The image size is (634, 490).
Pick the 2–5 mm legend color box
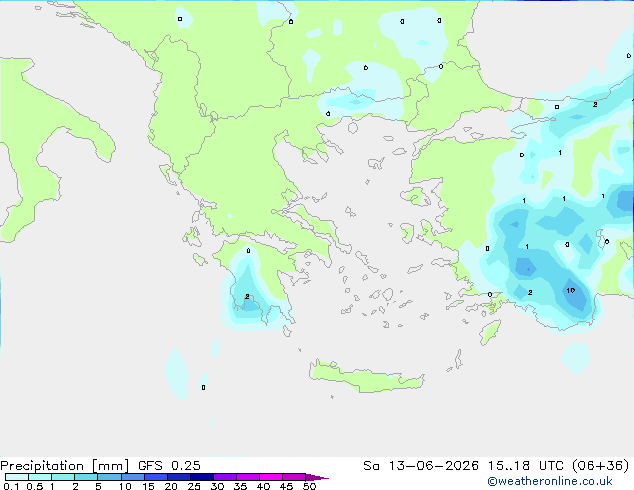coord(86,477)
